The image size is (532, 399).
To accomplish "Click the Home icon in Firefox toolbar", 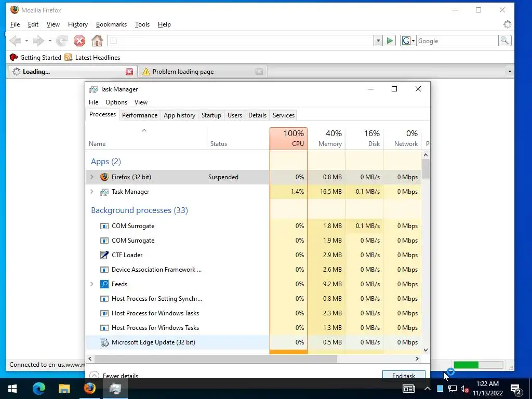I will (97, 41).
